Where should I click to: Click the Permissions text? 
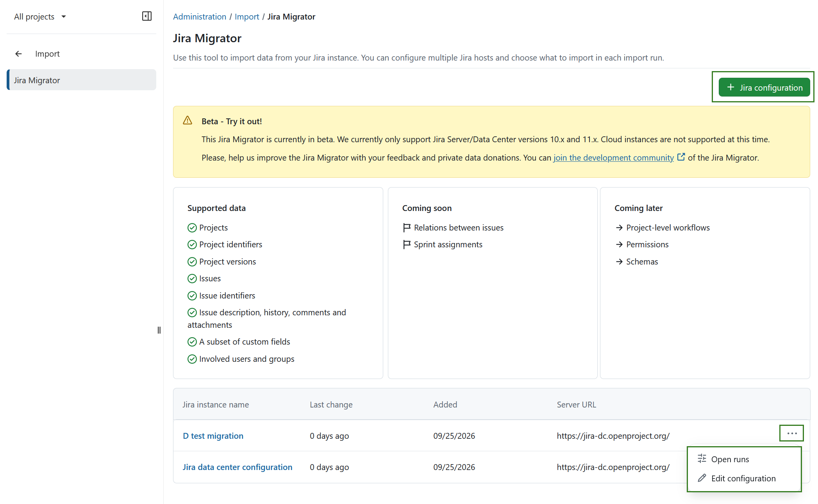[x=647, y=245]
